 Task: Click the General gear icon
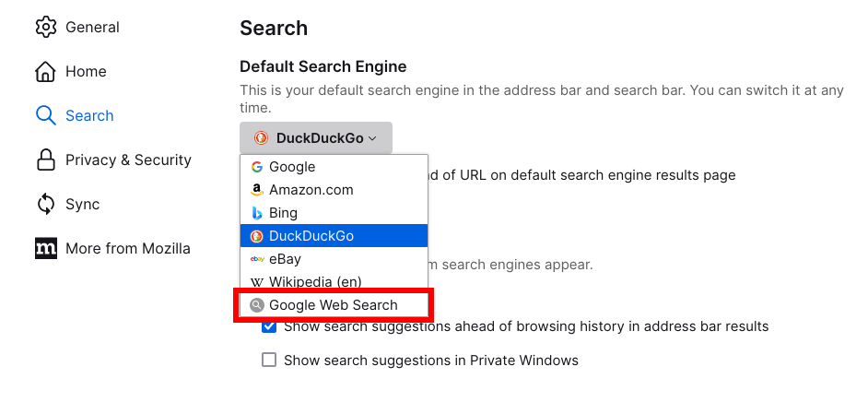[46, 28]
